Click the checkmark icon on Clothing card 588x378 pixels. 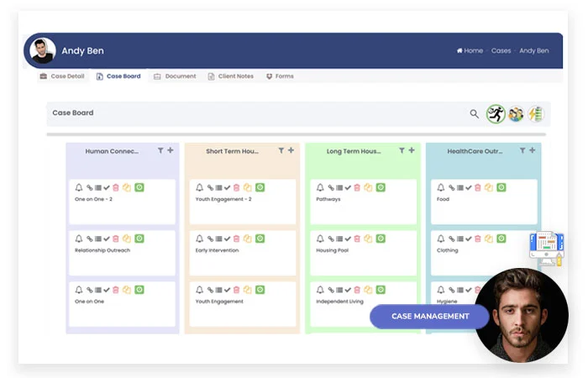coord(469,239)
